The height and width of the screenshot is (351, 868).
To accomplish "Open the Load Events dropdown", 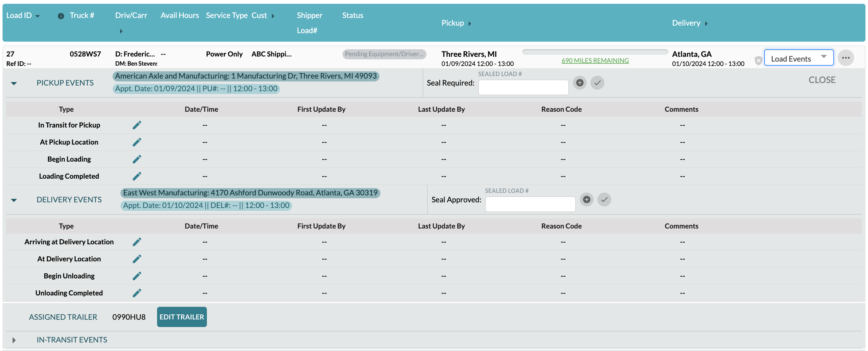I will (799, 58).
